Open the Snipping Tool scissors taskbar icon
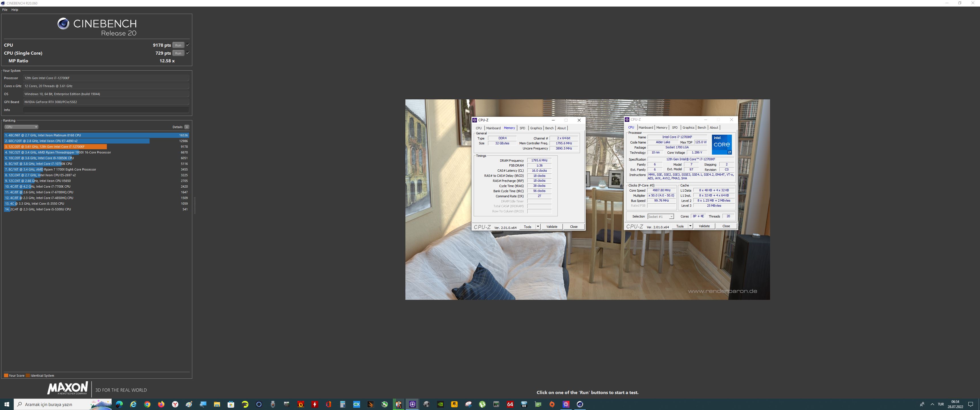 click(x=468, y=404)
